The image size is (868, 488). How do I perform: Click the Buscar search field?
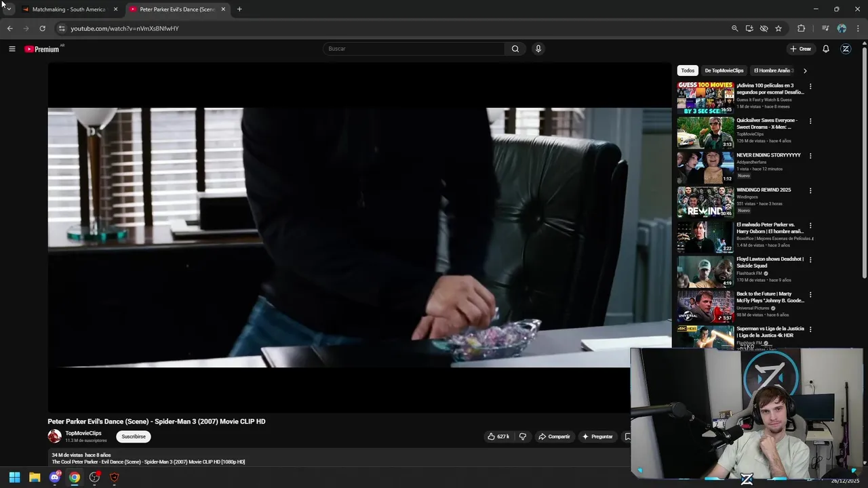point(414,49)
